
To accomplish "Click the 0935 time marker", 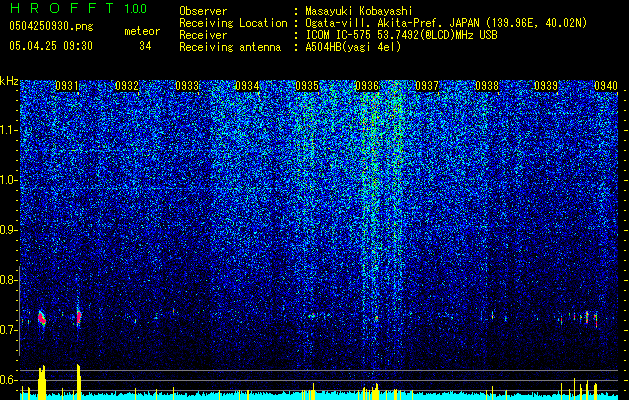I will pyautogui.click(x=307, y=86).
